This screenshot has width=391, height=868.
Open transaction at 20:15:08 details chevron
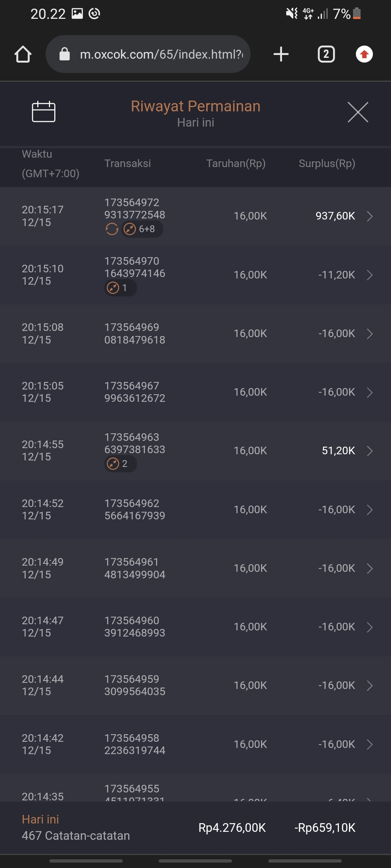pos(370,333)
